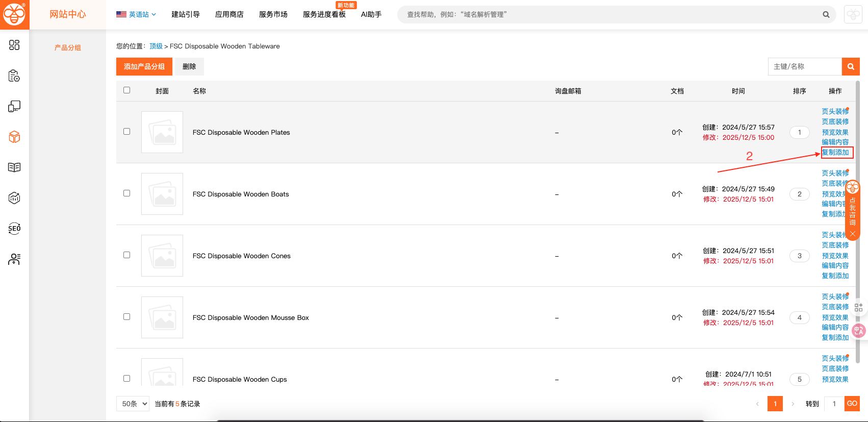Viewport: 868px width, 422px height.
Task: Open the multi-device screen icon in sidebar
Action: pos(14,106)
